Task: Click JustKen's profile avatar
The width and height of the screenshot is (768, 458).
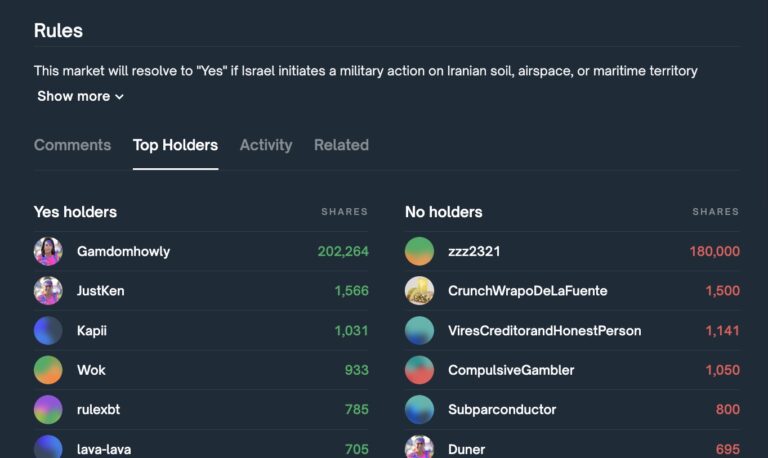Action: point(48,291)
